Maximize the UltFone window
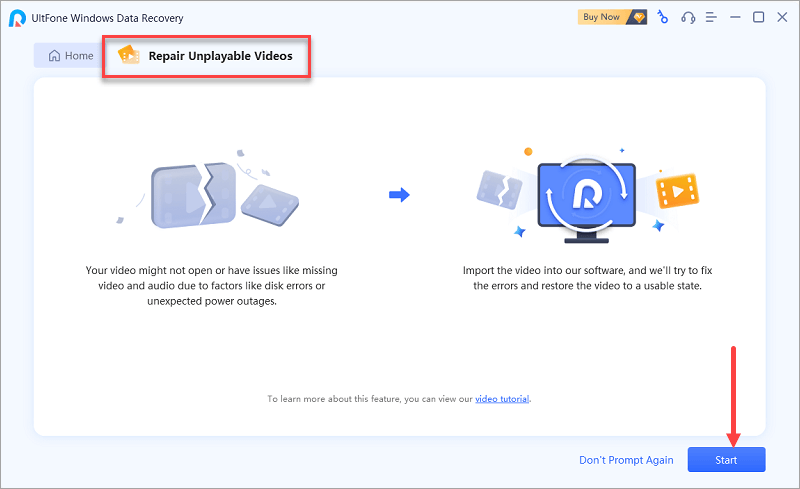Viewport: 800px width, 489px height. coord(759,17)
